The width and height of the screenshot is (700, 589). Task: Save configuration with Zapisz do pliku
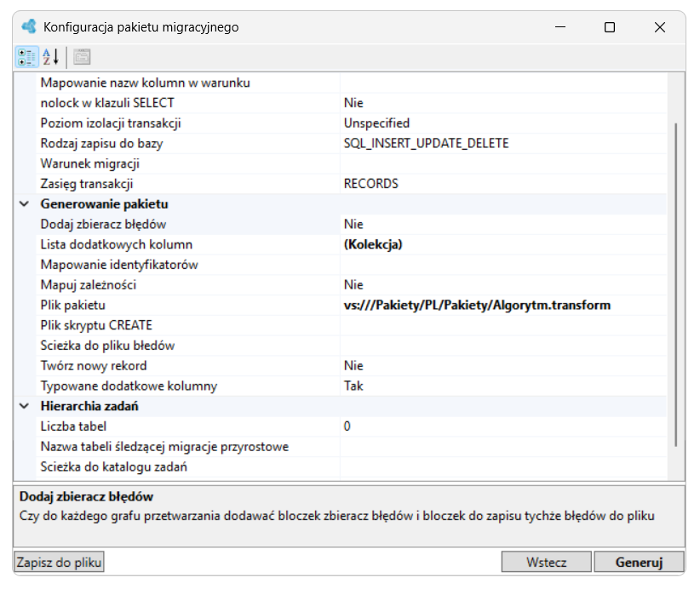coord(59,562)
